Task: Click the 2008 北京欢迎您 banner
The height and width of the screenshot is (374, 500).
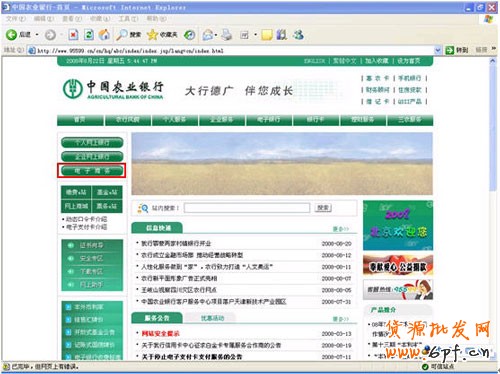Action: (x=398, y=225)
